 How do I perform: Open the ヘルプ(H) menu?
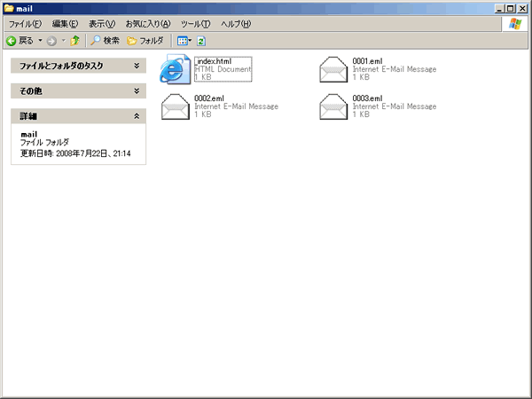tap(236, 24)
